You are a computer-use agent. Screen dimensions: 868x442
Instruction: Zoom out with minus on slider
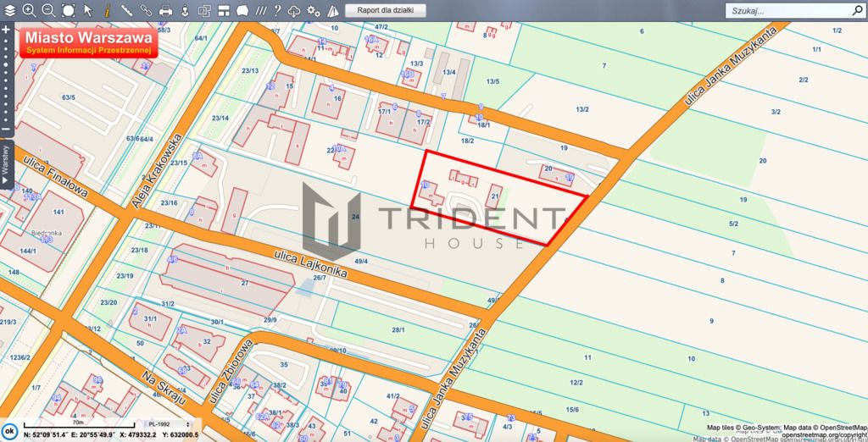(x=6, y=129)
